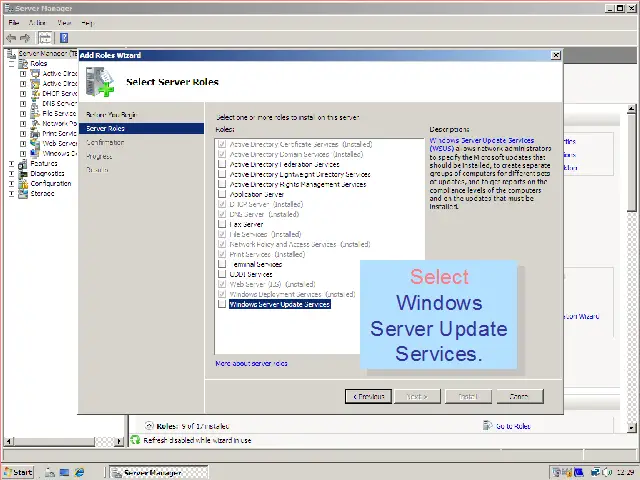
Task: Open More about server roles link
Action: coord(251,363)
